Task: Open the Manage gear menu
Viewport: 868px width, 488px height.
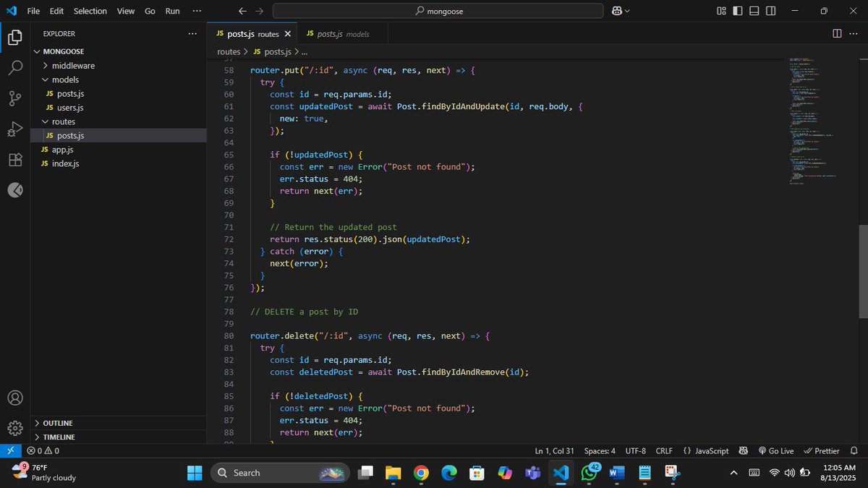Action: 15,428
